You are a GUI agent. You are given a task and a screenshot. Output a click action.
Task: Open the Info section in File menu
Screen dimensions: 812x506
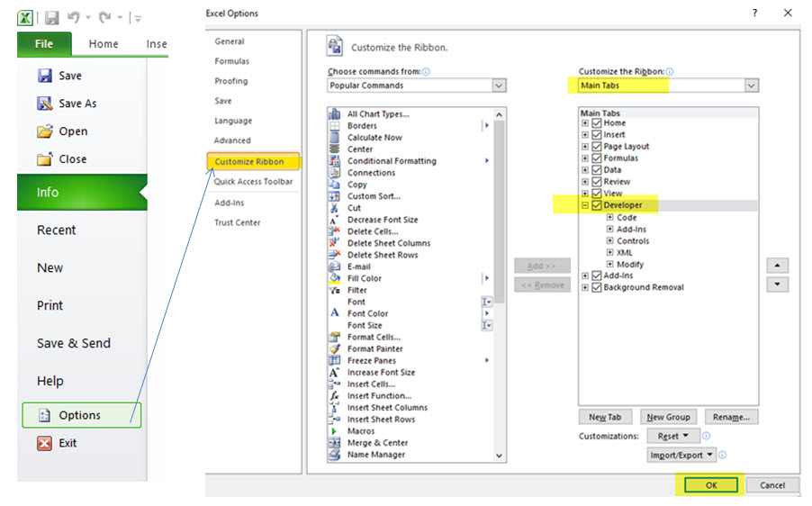(x=82, y=192)
